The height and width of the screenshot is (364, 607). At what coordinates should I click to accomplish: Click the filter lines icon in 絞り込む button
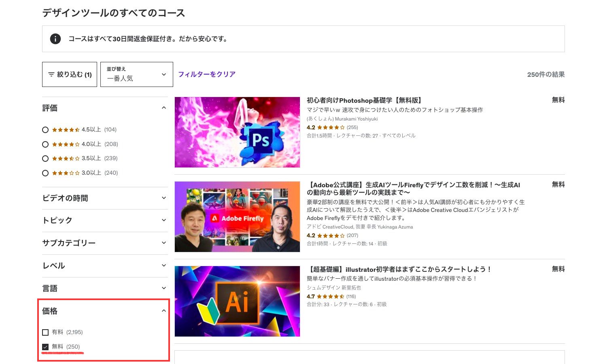click(x=51, y=74)
